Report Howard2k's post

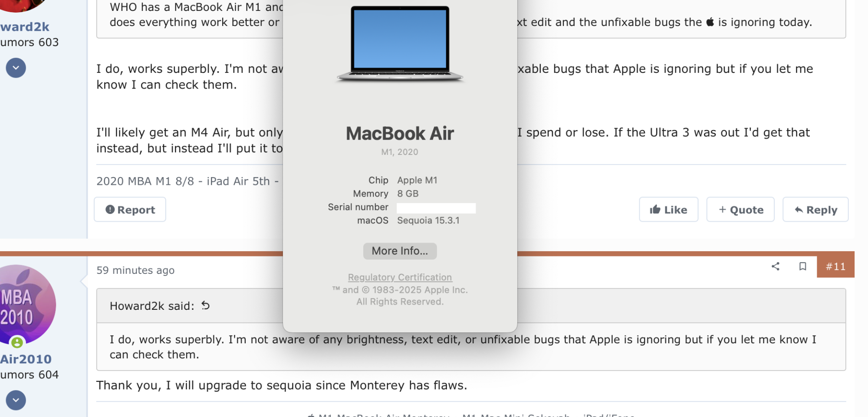click(130, 210)
